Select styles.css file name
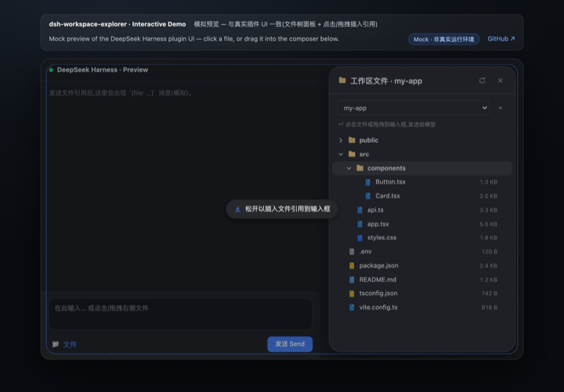 point(381,238)
